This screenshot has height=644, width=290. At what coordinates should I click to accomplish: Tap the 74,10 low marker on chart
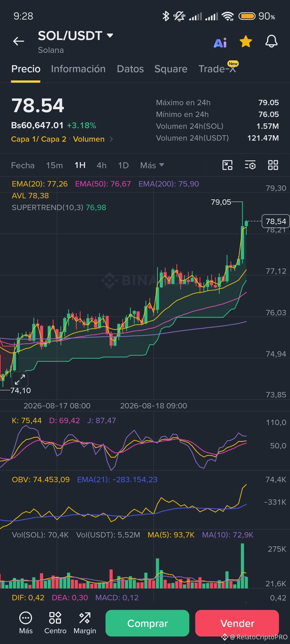(x=21, y=390)
